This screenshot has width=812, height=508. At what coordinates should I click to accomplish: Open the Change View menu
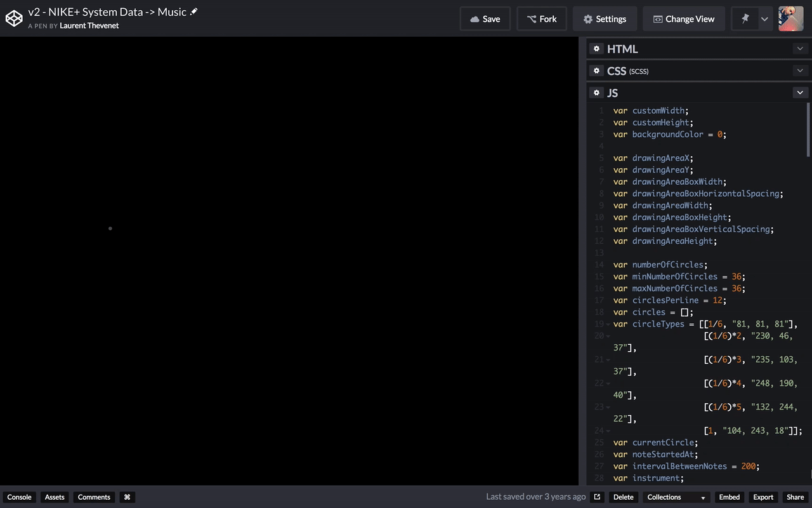coord(684,18)
